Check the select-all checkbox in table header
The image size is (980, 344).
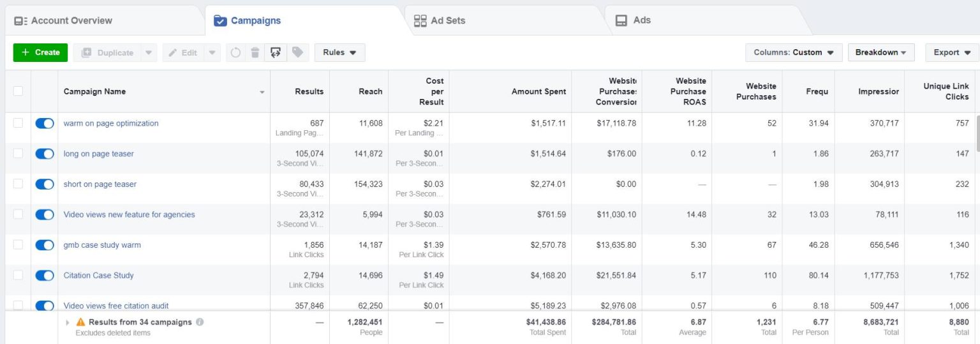coord(18,91)
